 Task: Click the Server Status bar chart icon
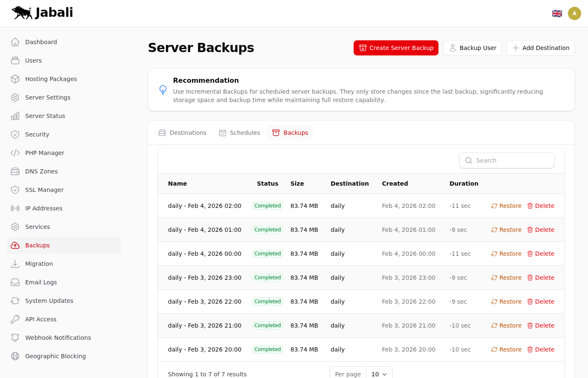click(15, 116)
